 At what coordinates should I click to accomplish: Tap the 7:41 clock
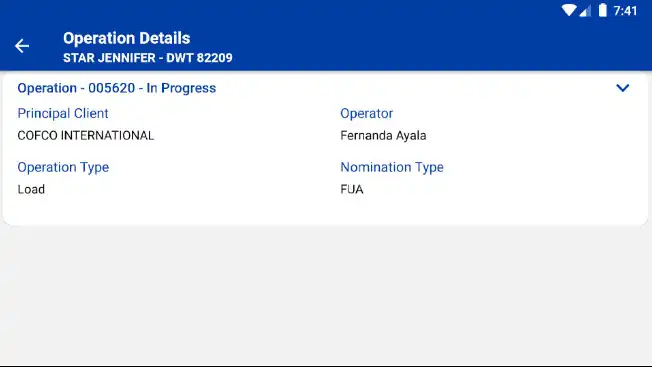pos(625,10)
